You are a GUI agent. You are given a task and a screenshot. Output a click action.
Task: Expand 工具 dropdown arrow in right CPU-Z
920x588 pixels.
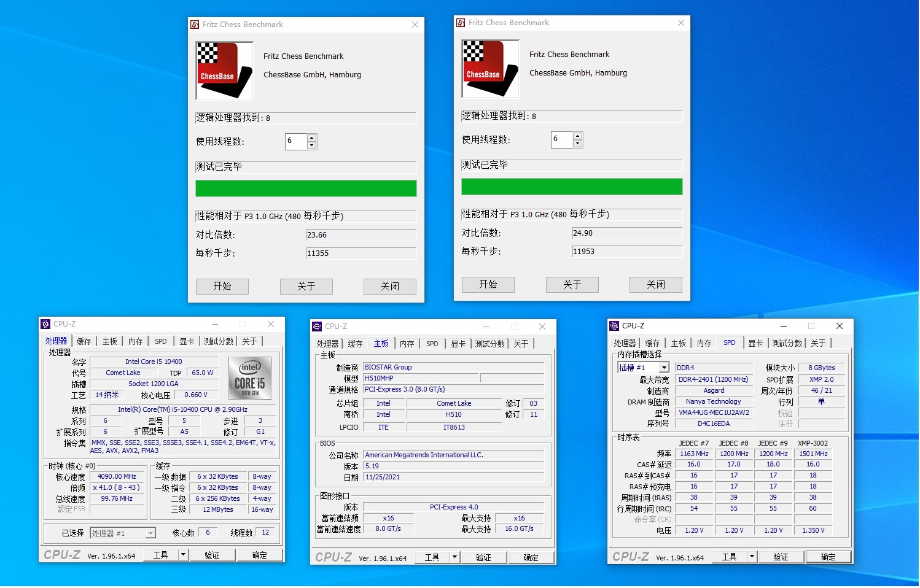pyautogui.click(x=752, y=557)
